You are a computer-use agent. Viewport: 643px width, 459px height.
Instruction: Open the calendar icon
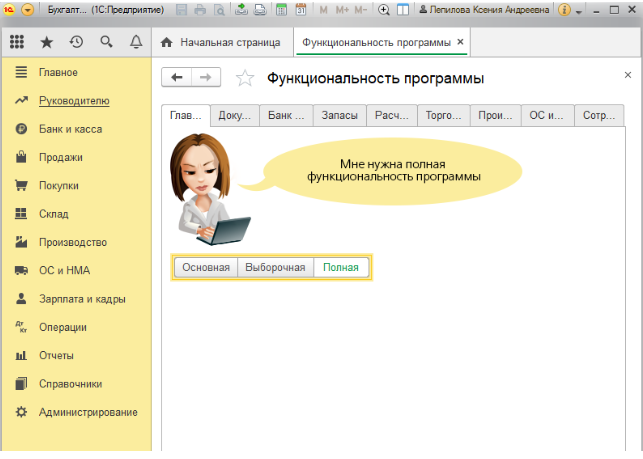point(301,9)
